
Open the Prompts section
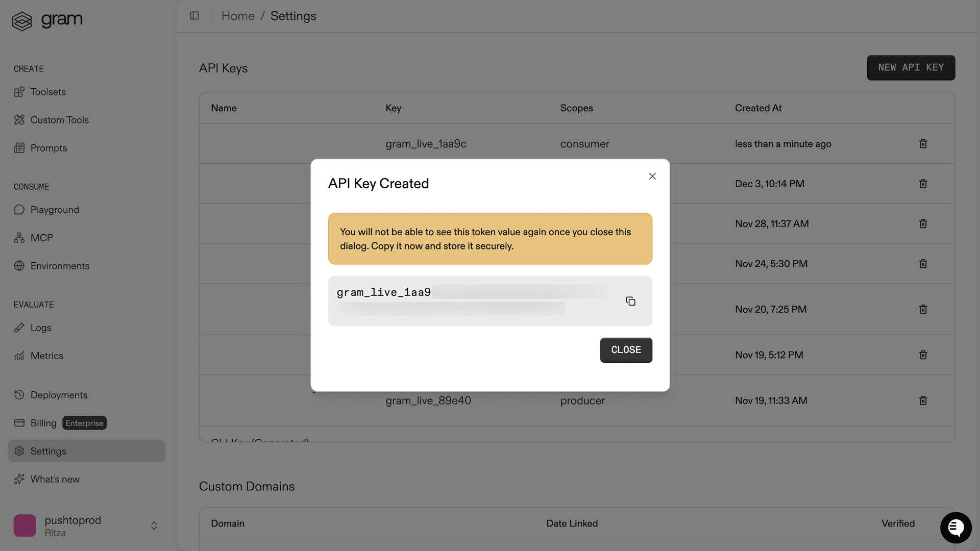click(x=48, y=148)
